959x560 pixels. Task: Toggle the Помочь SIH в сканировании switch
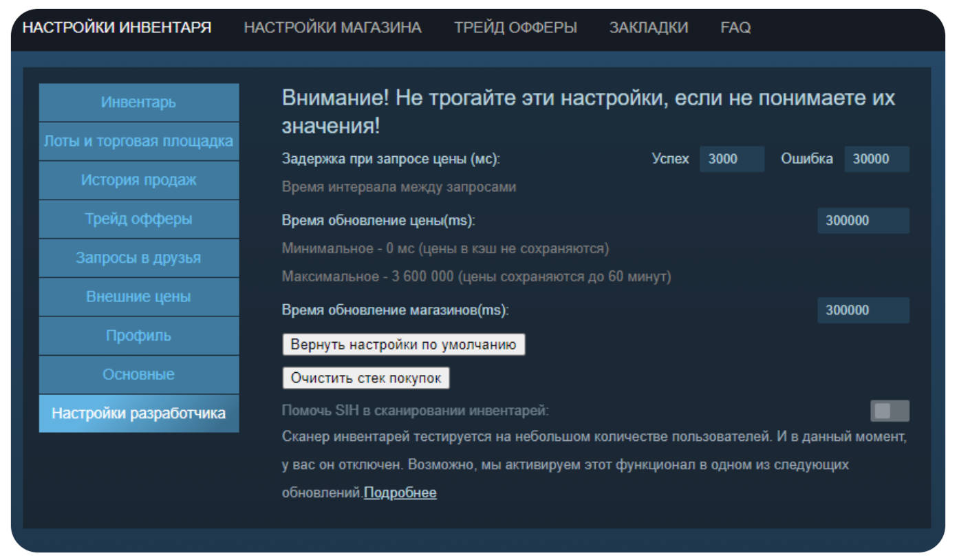890,411
